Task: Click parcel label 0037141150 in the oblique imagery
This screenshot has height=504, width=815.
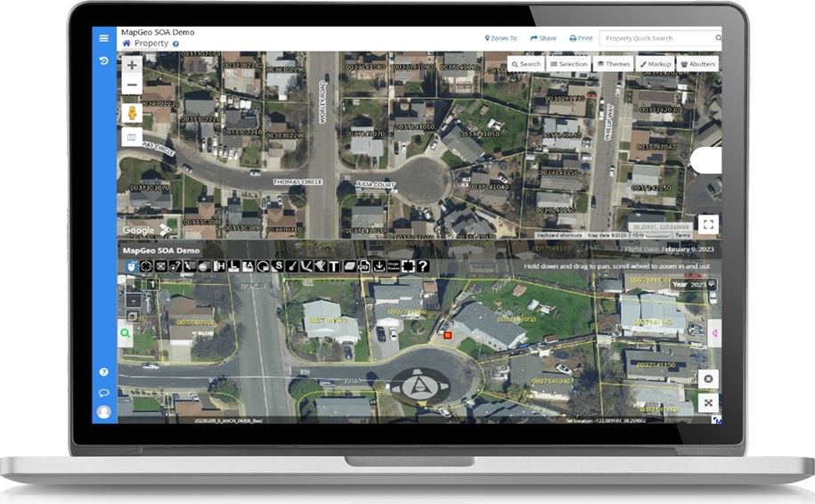Action: [656, 365]
